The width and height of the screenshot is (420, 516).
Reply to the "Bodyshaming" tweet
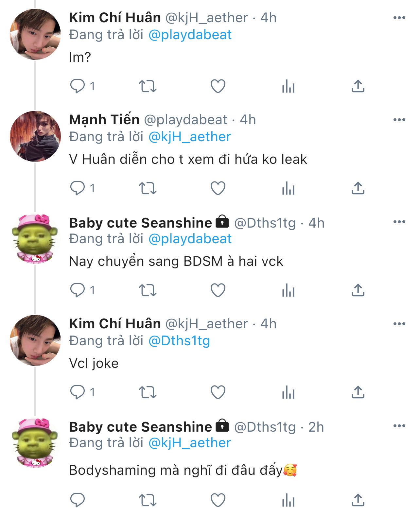tap(78, 500)
